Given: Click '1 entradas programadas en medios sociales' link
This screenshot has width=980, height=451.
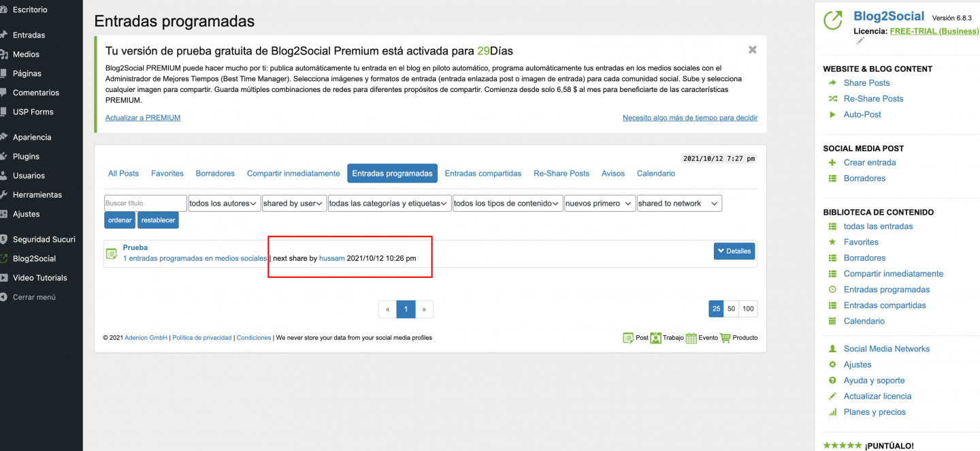Looking at the screenshot, I should [x=195, y=258].
